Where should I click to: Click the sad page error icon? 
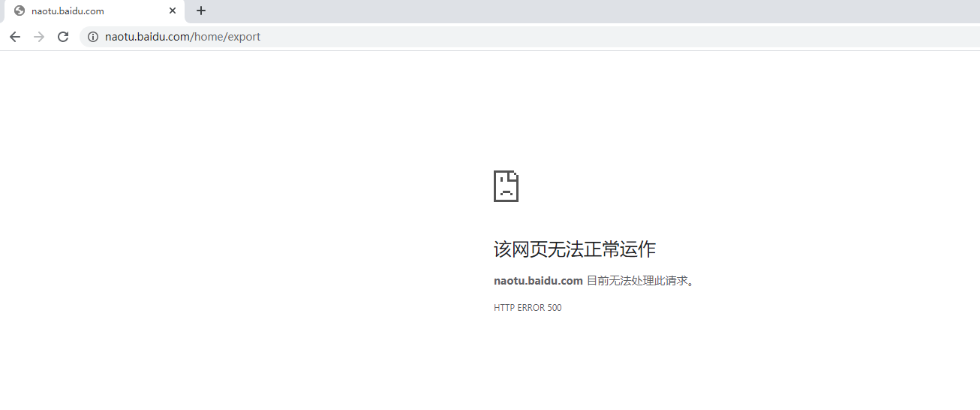point(506,186)
